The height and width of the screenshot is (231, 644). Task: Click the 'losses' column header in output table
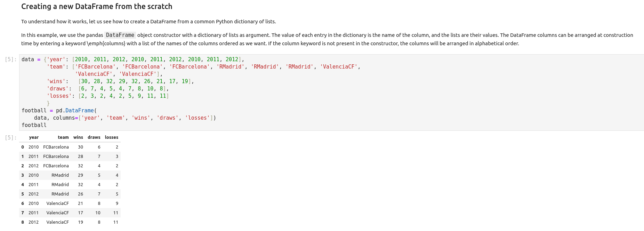[x=111, y=137]
